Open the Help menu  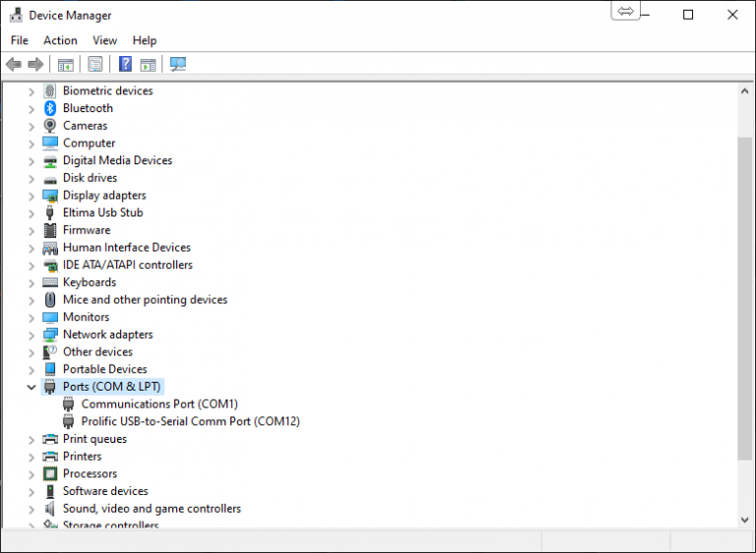145,40
